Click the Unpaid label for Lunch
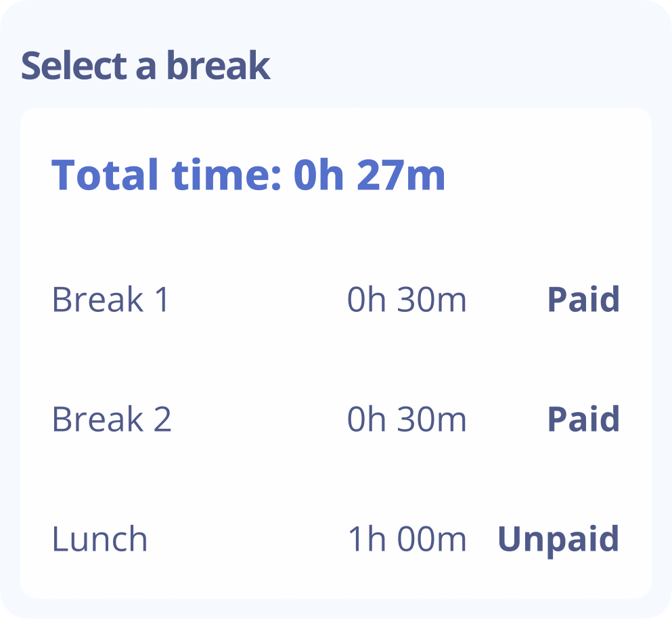This screenshot has height=619, width=672. [558, 539]
